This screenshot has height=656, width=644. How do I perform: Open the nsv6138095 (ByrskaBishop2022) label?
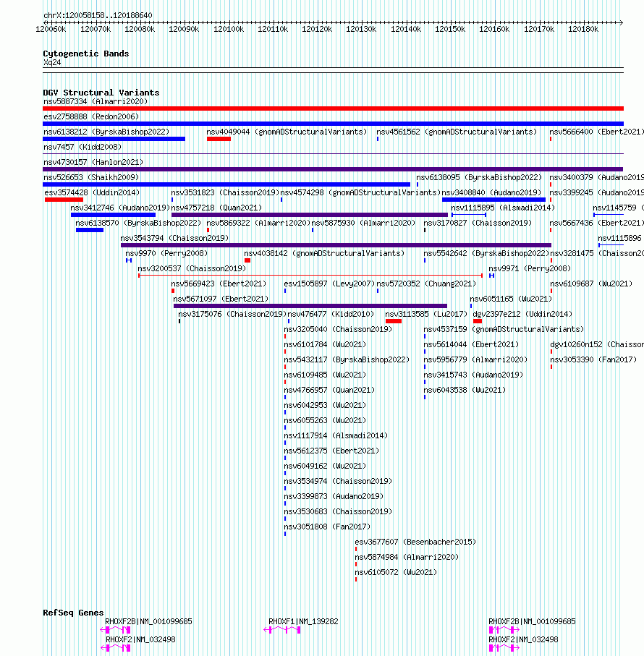pyautogui.click(x=479, y=177)
